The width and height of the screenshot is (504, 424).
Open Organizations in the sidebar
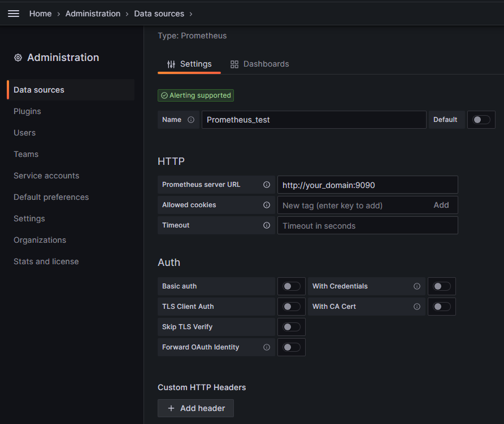pos(40,240)
